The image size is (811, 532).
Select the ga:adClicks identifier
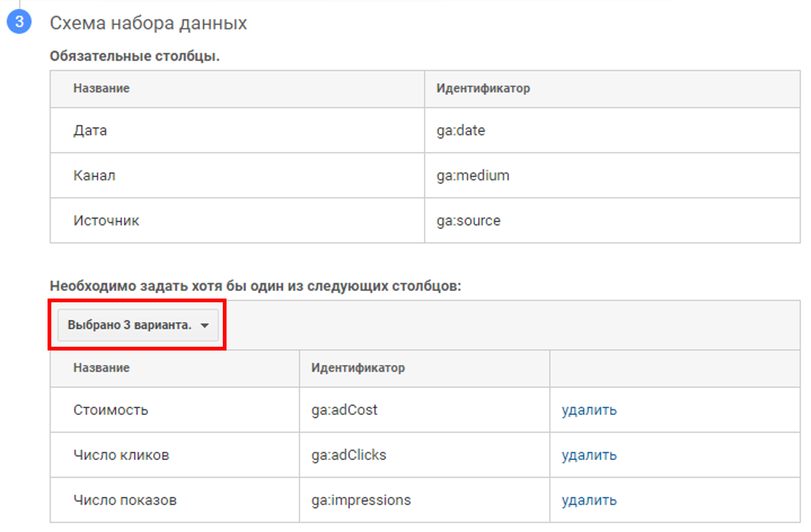(x=349, y=455)
